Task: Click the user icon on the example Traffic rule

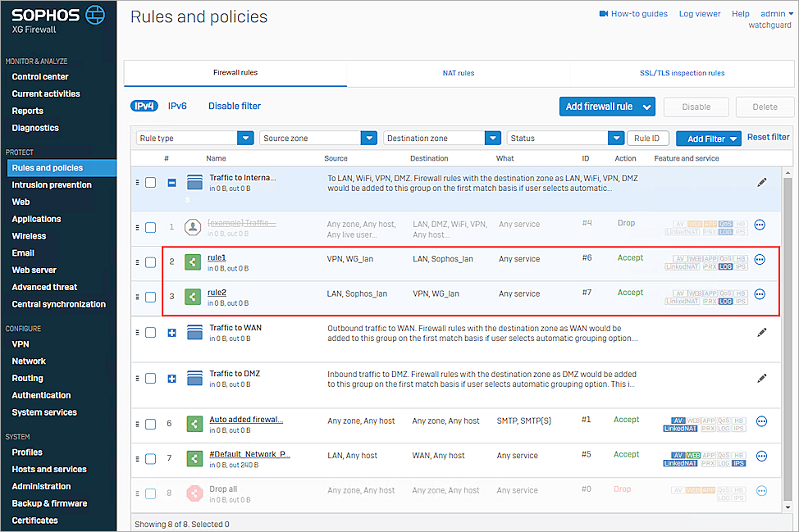Action: 194,225
